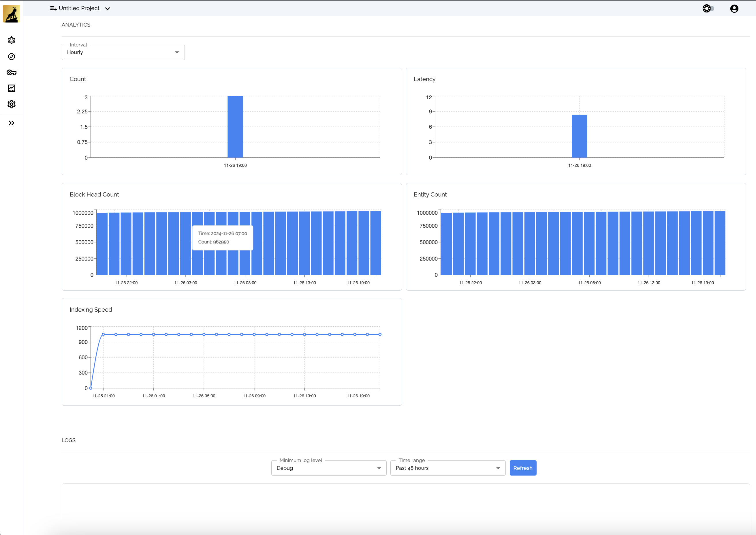The width and height of the screenshot is (756, 535).
Task: Click the Latency chart title
Action: [424, 79]
